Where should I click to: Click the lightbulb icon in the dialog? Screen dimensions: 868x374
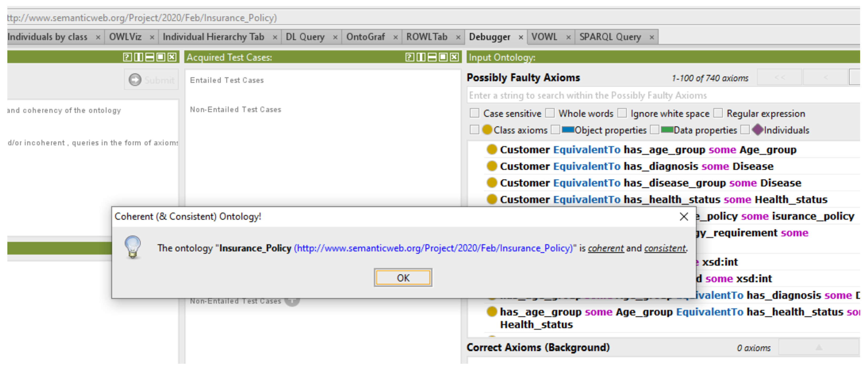tap(133, 247)
